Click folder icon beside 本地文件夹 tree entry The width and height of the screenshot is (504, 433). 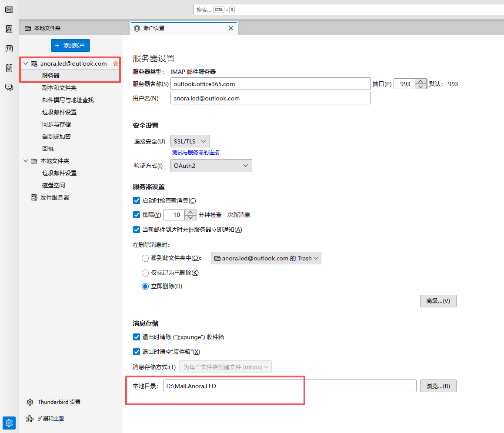pos(34,161)
